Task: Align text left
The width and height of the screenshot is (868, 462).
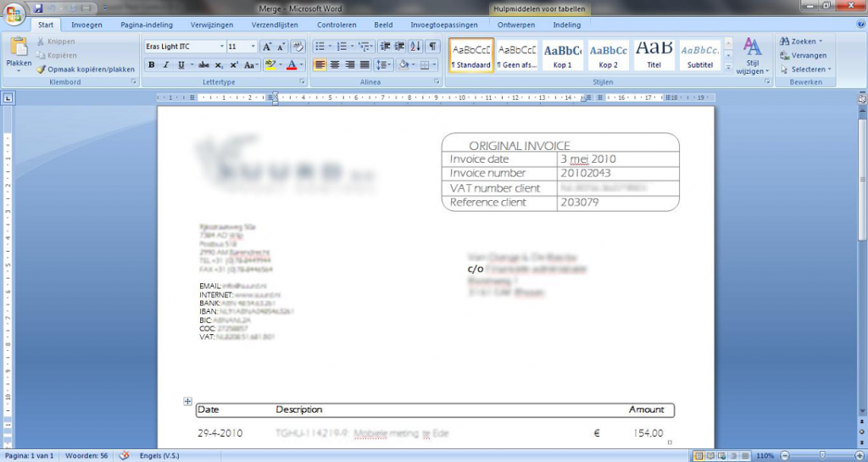Action: 320,64
